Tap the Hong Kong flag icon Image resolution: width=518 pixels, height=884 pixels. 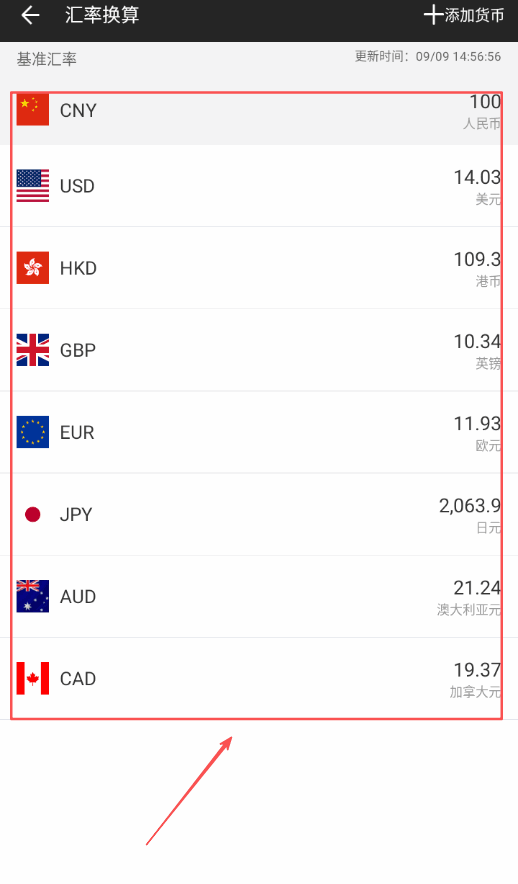(x=33, y=268)
